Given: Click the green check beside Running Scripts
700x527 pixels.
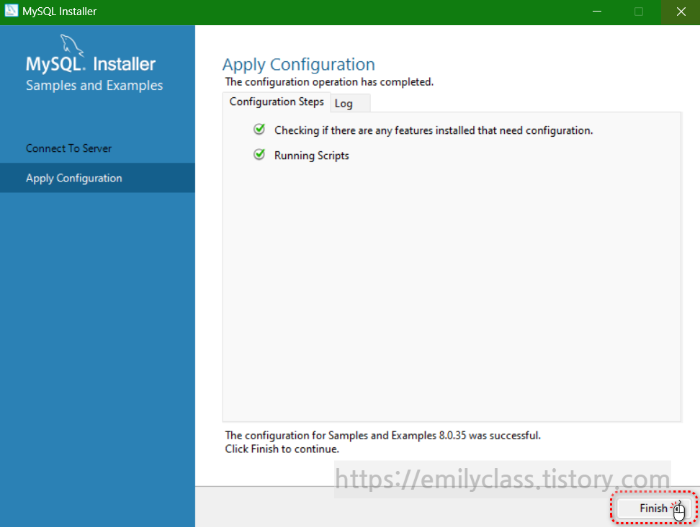Looking at the screenshot, I should pyautogui.click(x=259, y=155).
